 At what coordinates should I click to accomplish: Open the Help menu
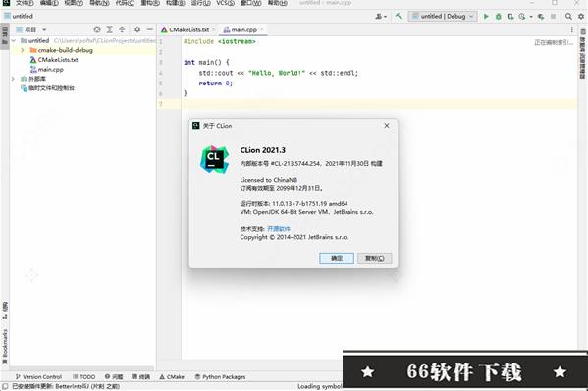[278, 3]
